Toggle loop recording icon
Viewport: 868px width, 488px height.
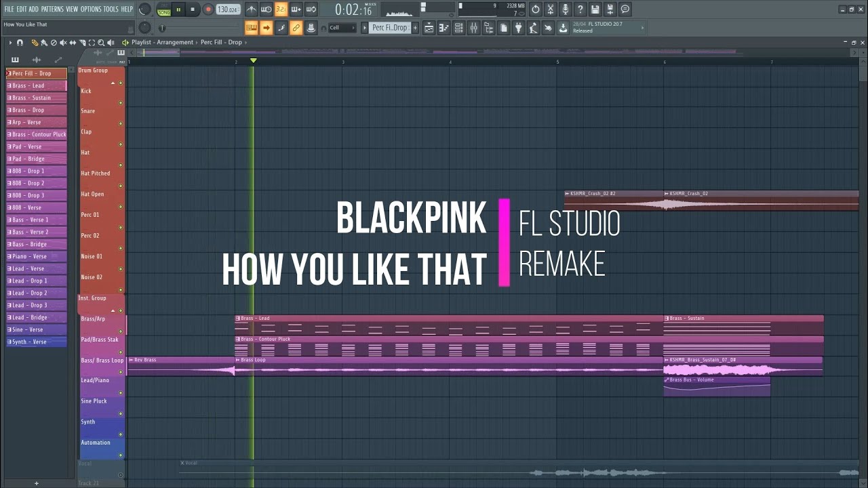click(x=311, y=9)
